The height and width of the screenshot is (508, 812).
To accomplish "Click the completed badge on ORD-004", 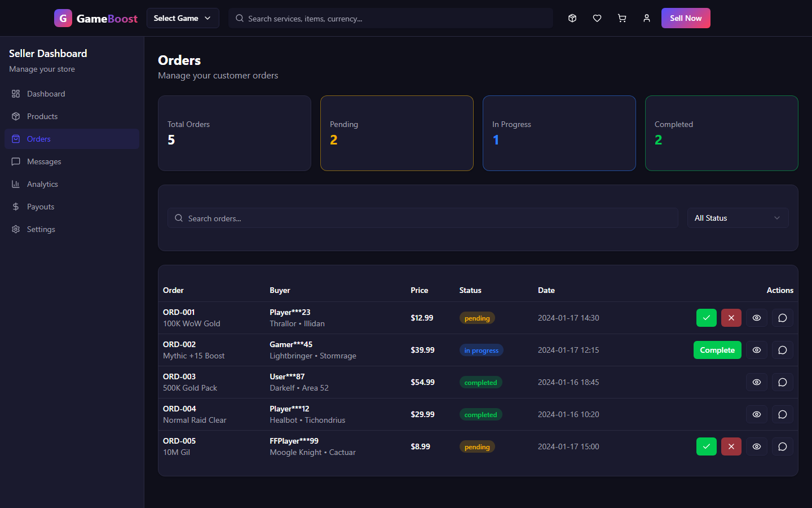I will [x=480, y=415].
